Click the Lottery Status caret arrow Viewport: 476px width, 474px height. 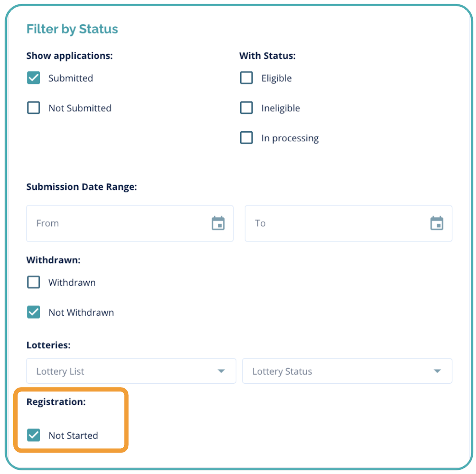(437, 371)
